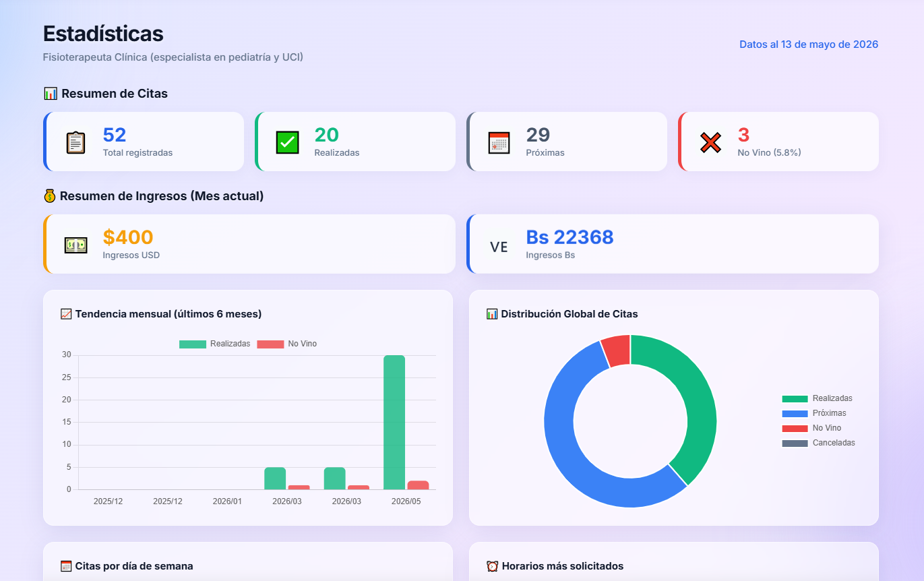
Task: Click the number 29 on the Próximas card
Action: (x=538, y=135)
